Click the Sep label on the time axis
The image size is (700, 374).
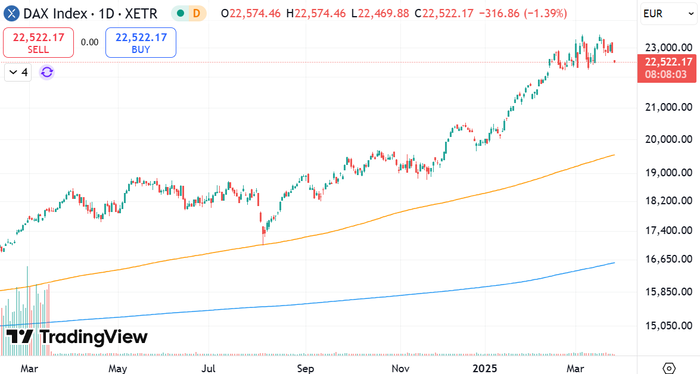tap(305, 369)
